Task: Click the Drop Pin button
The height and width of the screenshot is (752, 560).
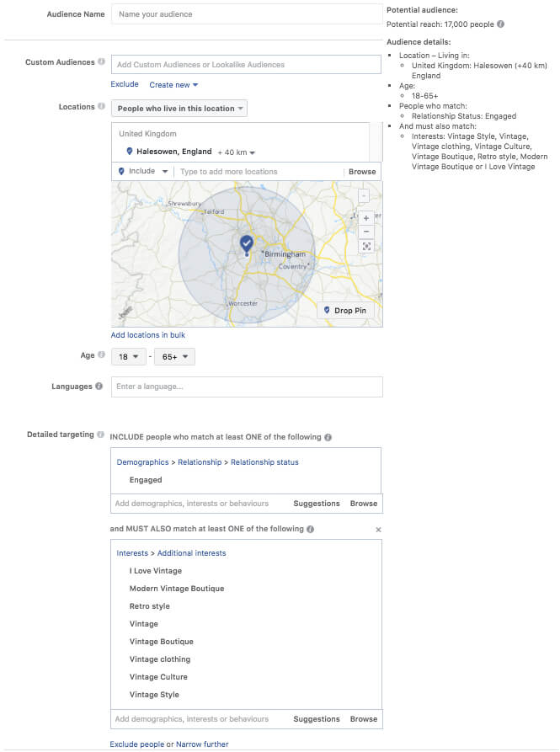Action: (345, 310)
